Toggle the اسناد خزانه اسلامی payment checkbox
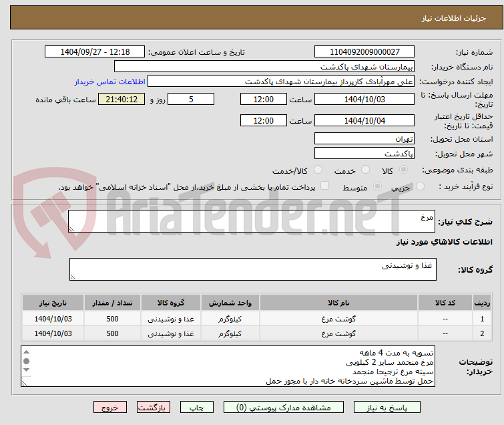Viewport: 504px width, 425px height. point(325,185)
